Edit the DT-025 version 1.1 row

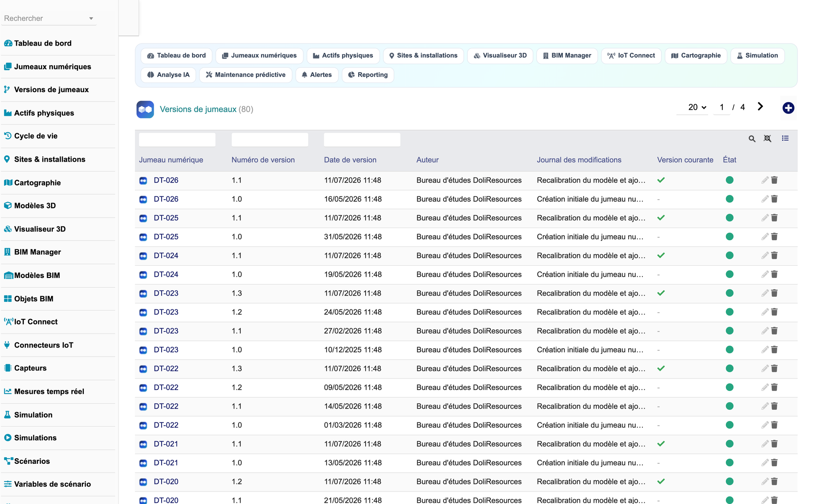coord(765,218)
